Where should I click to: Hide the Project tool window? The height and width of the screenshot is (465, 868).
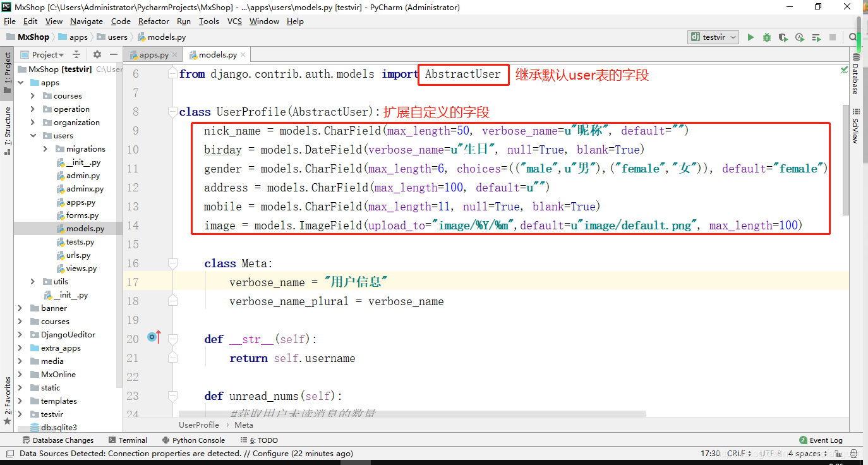click(113, 55)
